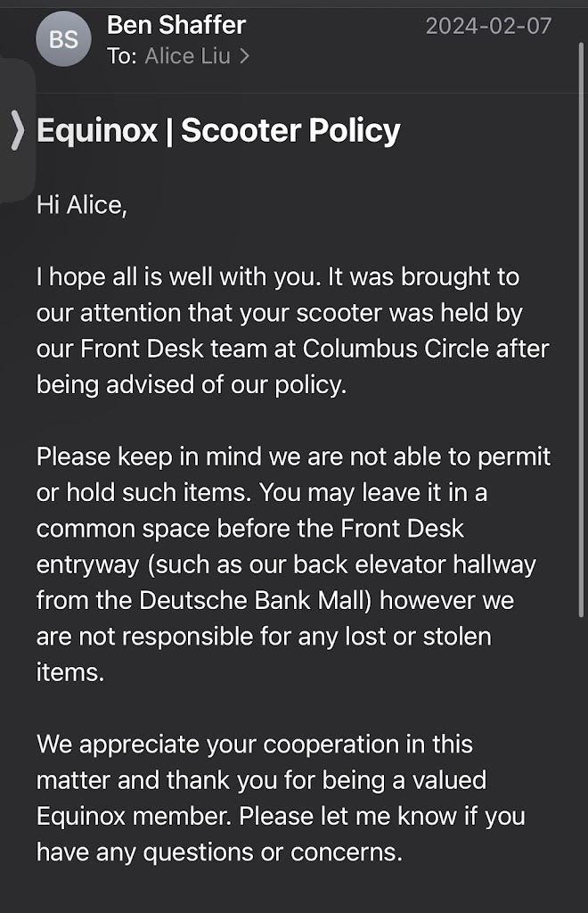Click the "Hi Alice," greeting line

[x=82, y=205]
